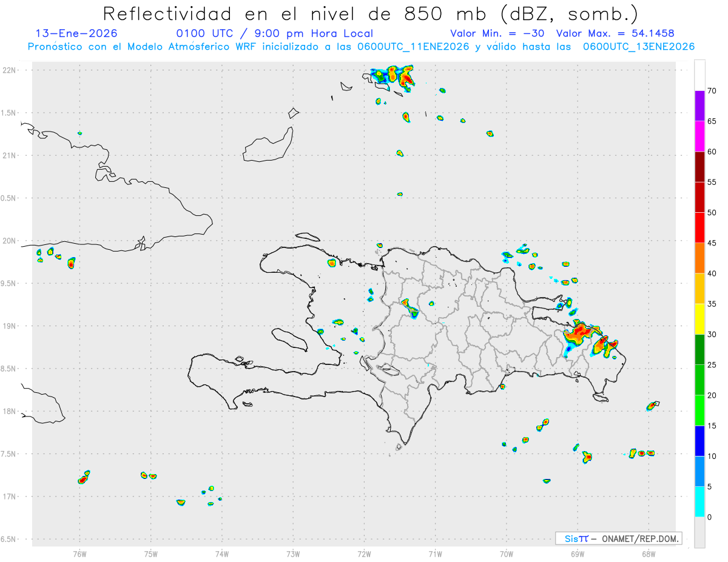Click the "74W" longitude label
Viewport: 728px width, 562px height.
click(221, 554)
